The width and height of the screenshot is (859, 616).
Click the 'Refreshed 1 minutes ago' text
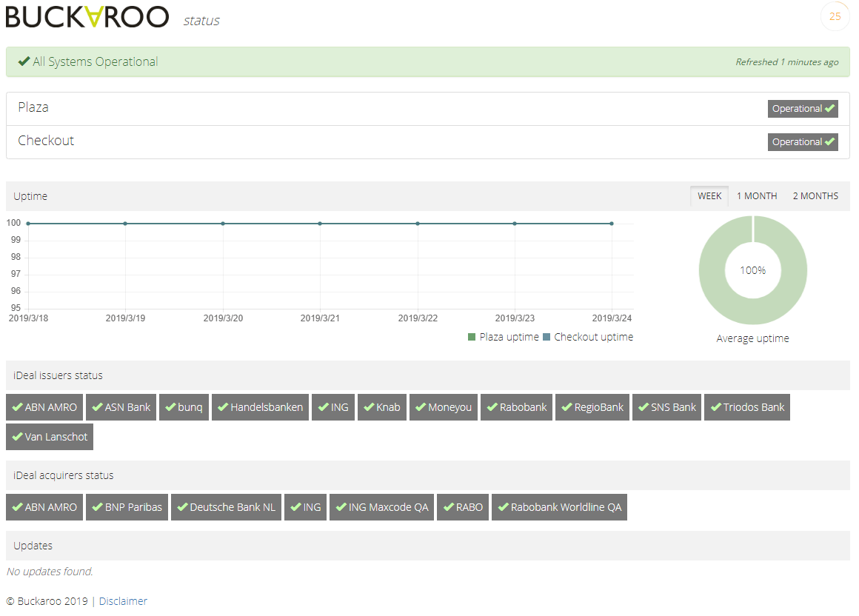(x=786, y=62)
